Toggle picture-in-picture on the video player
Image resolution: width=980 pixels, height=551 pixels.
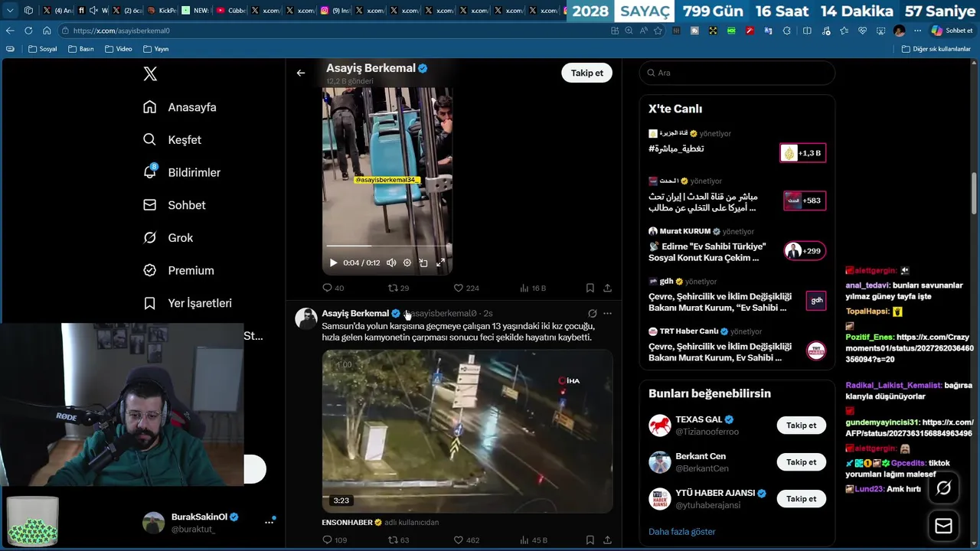[423, 262]
